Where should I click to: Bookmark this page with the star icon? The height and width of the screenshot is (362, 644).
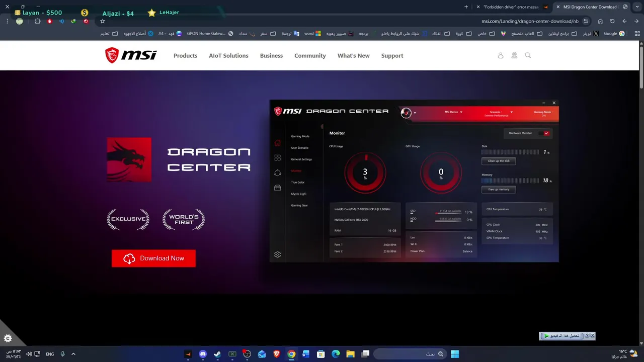point(103,21)
